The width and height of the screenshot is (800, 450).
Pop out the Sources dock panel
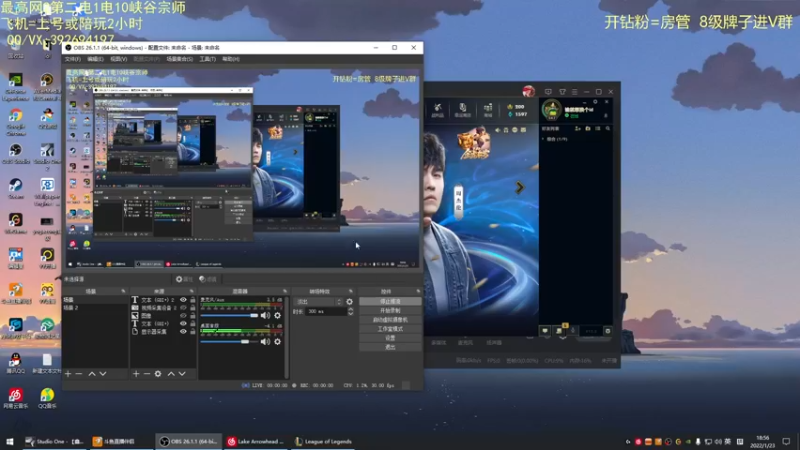(x=192, y=291)
